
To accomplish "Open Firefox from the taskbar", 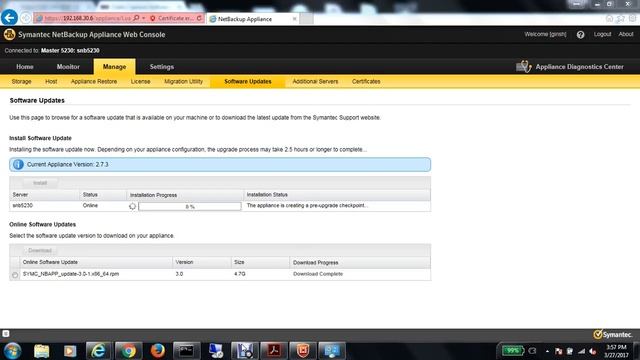I will [158, 351].
